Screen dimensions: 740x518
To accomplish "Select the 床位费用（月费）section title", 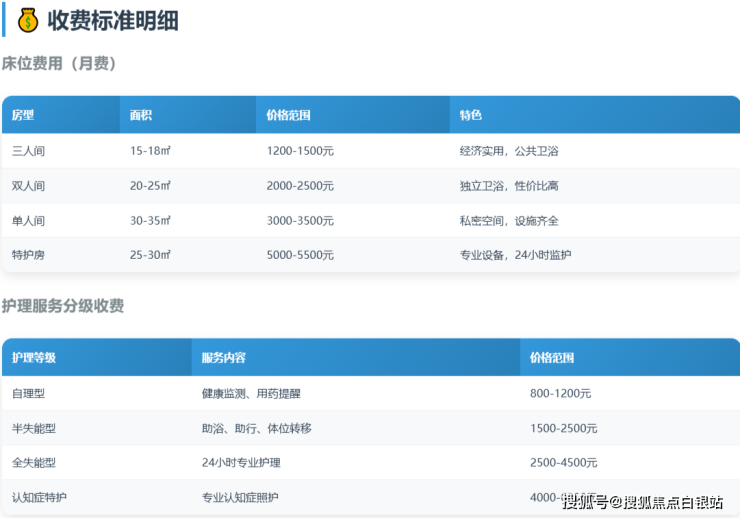I will coord(60,64).
